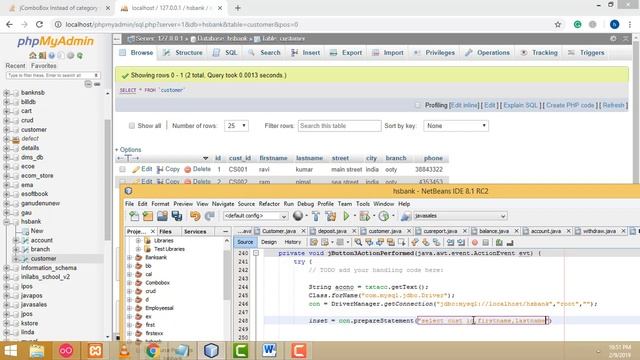Image resolution: width=640 pixels, height=360 pixels.
Task: Click the browser address bar
Action: pyautogui.click(x=302, y=24)
